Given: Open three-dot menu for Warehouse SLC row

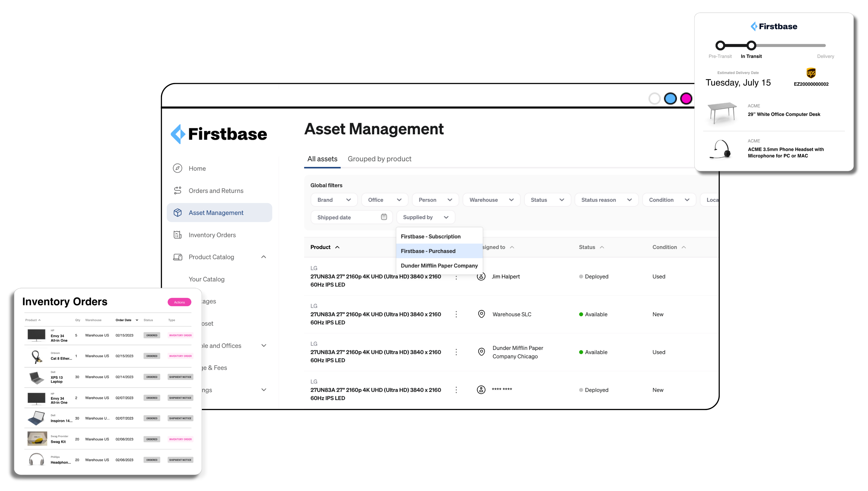Looking at the screenshot, I should click(456, 314).
